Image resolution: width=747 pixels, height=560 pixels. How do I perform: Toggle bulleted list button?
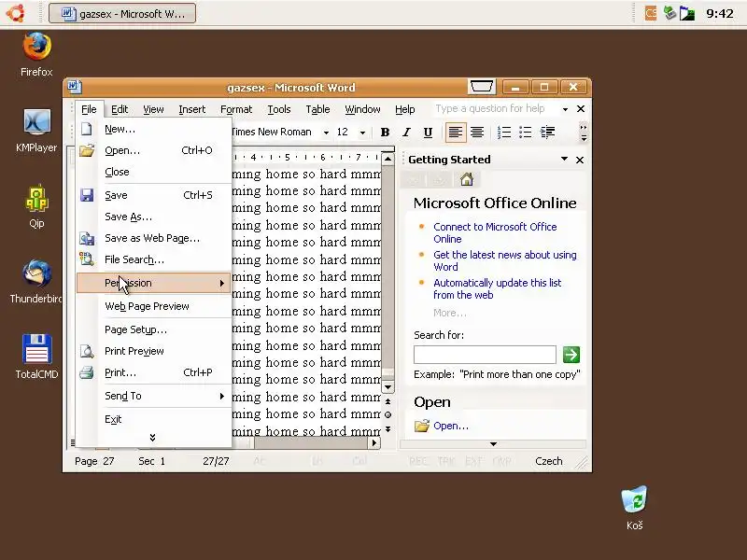[525, 133]
